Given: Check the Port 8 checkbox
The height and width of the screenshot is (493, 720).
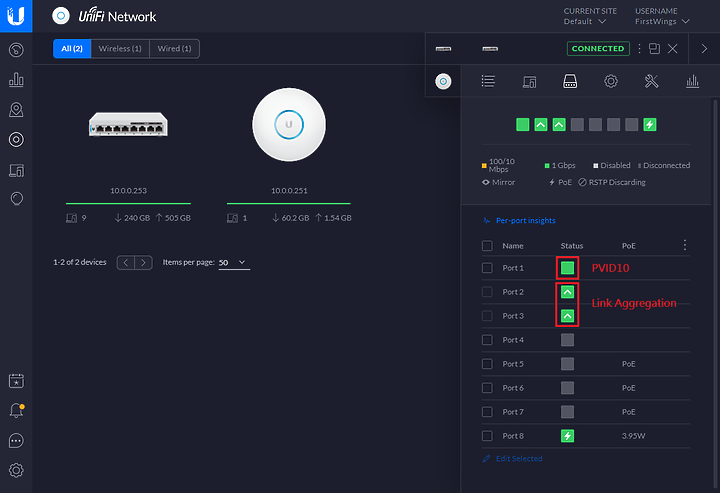Looking at the screenshot, I should (x=487, y=436).
